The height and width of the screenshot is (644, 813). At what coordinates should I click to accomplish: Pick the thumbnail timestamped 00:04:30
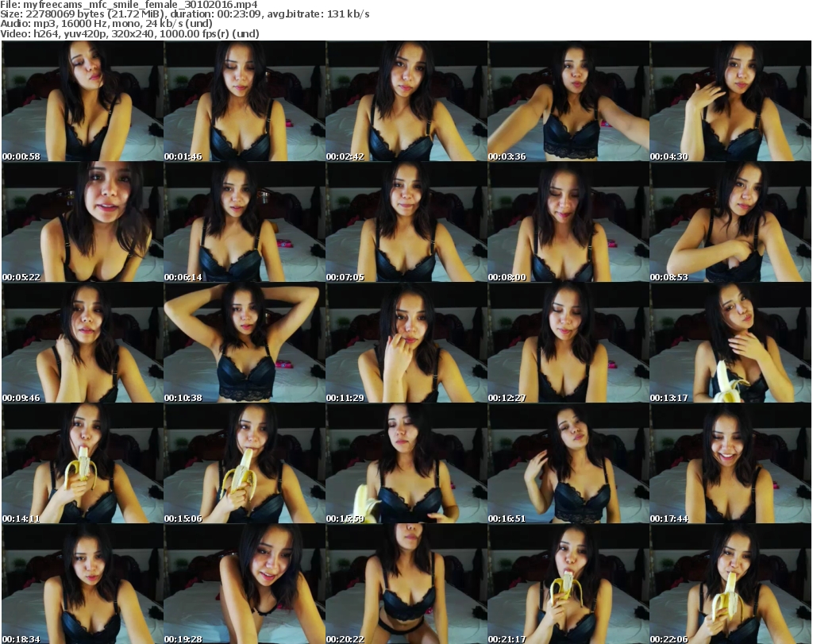point(730,101)
